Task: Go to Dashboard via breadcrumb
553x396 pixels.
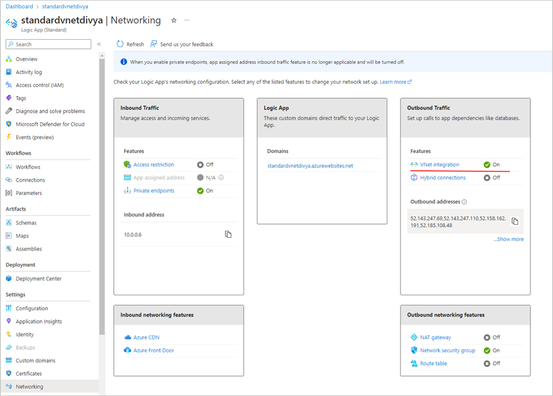Action: coord(19,6)
